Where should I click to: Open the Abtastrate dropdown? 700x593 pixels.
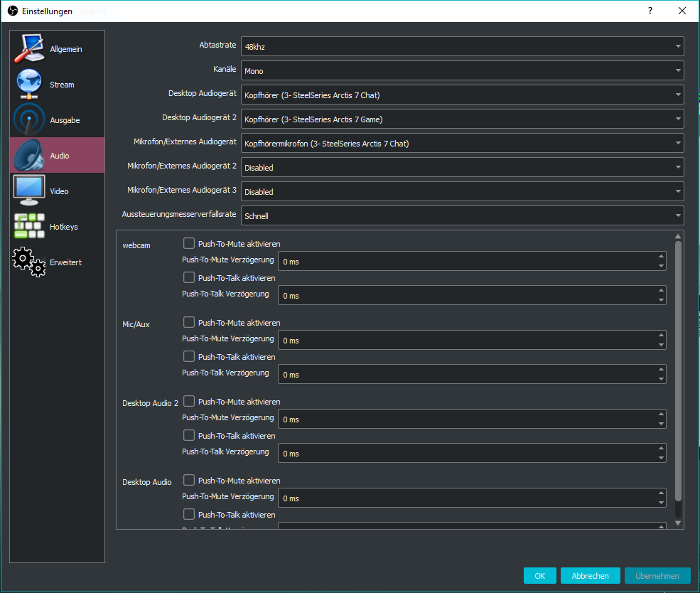(462, 46)
